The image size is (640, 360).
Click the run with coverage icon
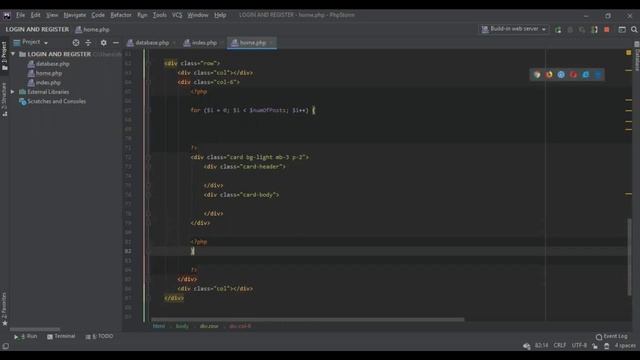pyautogui.click(x=582, y=29)
